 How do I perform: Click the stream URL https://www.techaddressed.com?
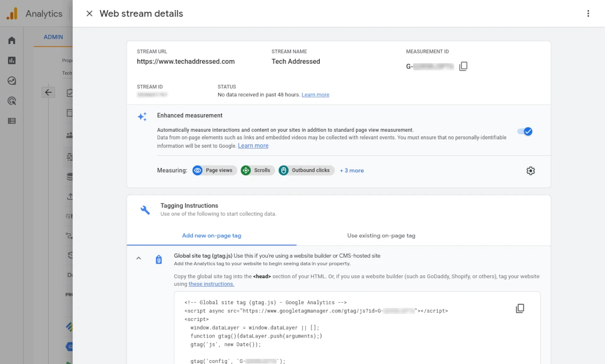click(x=186, y=61)
